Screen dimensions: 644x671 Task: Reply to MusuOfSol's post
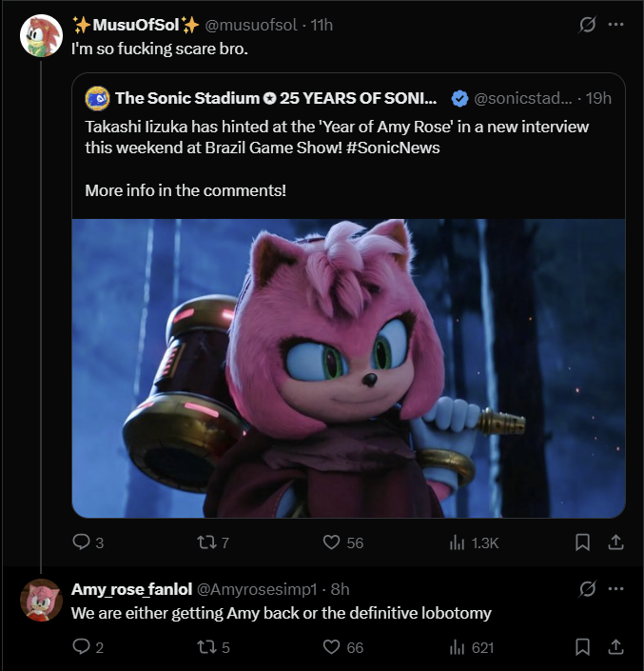[x=82, y=543]
